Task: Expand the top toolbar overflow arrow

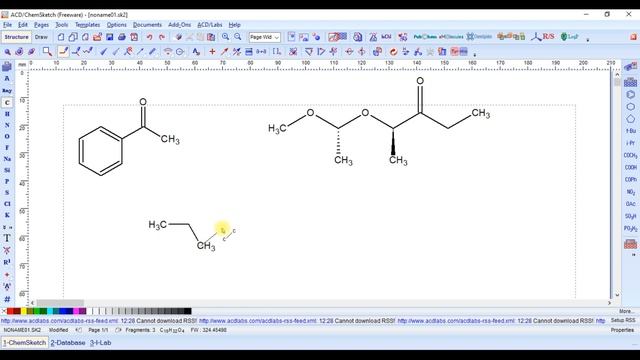Action: 588,40
